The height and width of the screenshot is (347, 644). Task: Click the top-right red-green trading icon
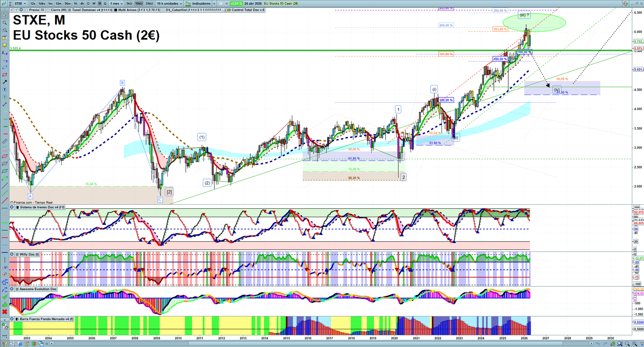tap(625, 4)
